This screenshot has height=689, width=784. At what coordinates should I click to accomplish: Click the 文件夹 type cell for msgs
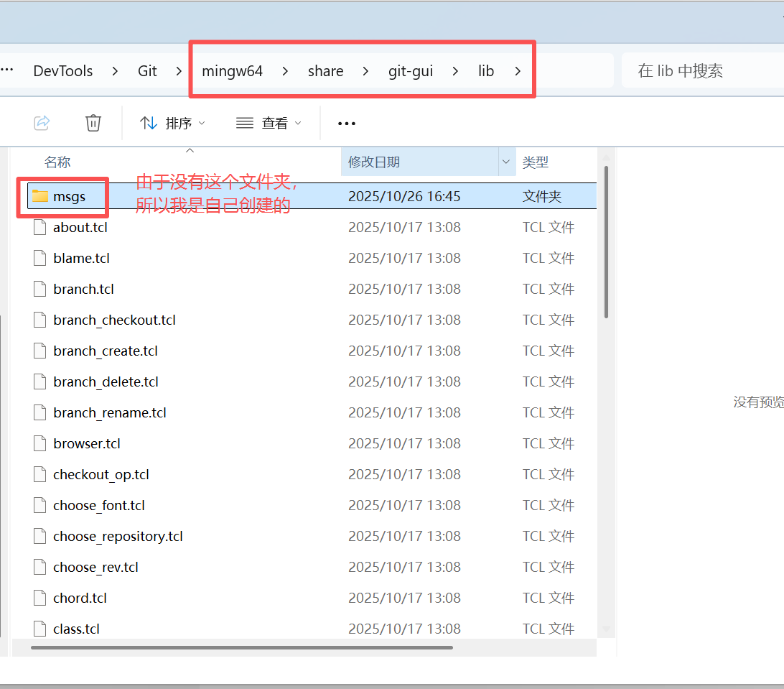542,196
